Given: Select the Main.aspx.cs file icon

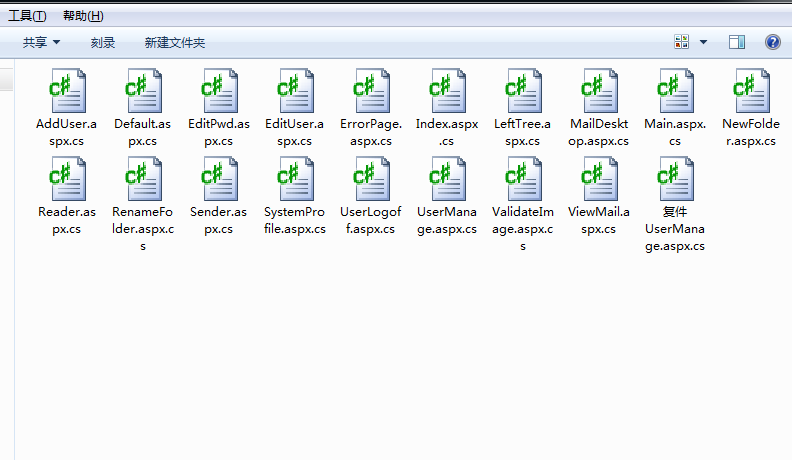Looking at the screenshot, I should [675, 91].
